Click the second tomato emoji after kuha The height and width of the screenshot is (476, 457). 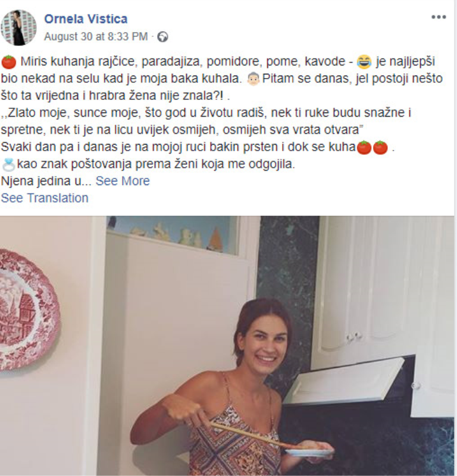tap(380, 148)
